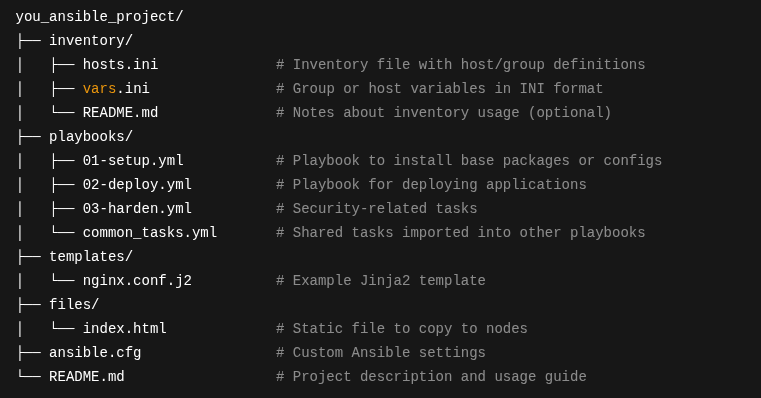This screenshot has width=761, height=398.
Task: Select the templates/ directory entry
Action: tap(91, 256)
